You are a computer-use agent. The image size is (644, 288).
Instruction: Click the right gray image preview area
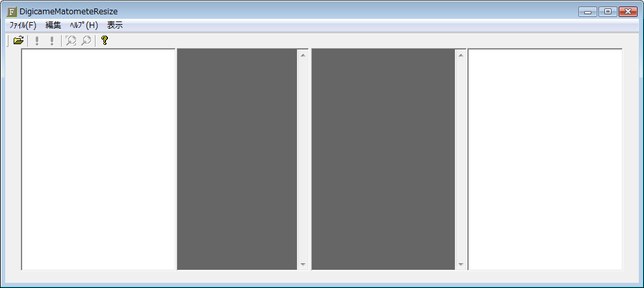[383, 159]
